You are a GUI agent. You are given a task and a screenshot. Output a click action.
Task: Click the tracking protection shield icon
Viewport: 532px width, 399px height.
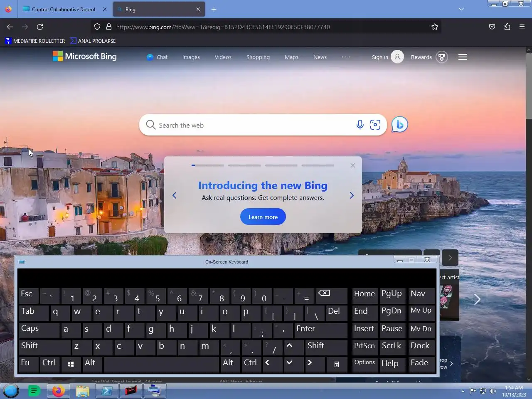coord(97,27)
